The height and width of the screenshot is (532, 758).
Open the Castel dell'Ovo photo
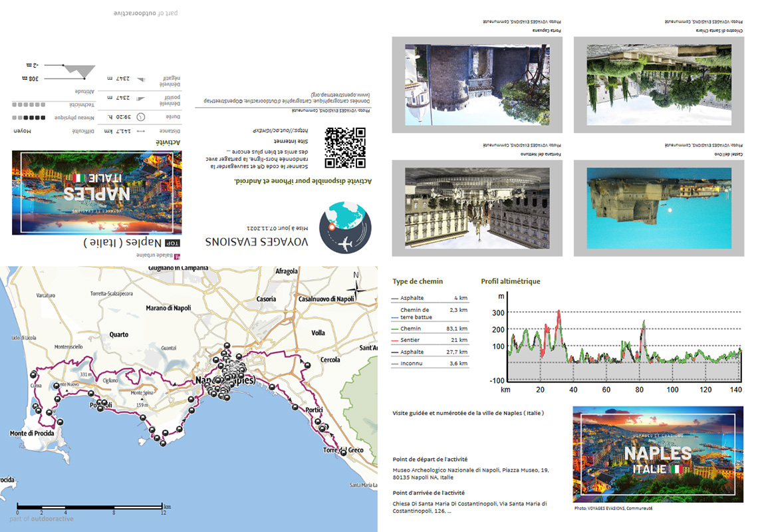click(x=659, y=208)
